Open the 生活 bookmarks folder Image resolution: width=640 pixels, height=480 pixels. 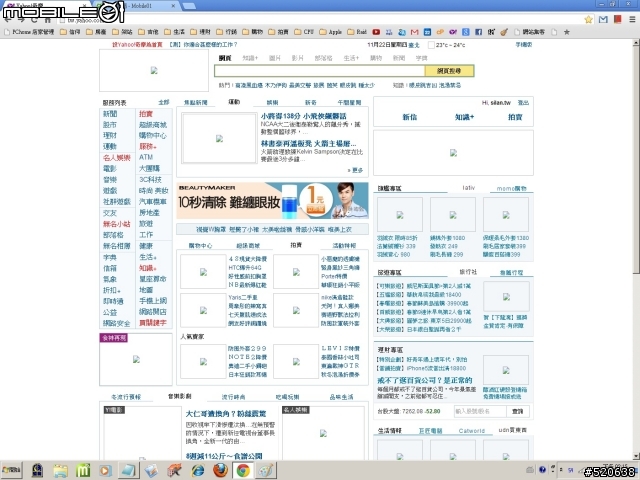coord(175,32)
